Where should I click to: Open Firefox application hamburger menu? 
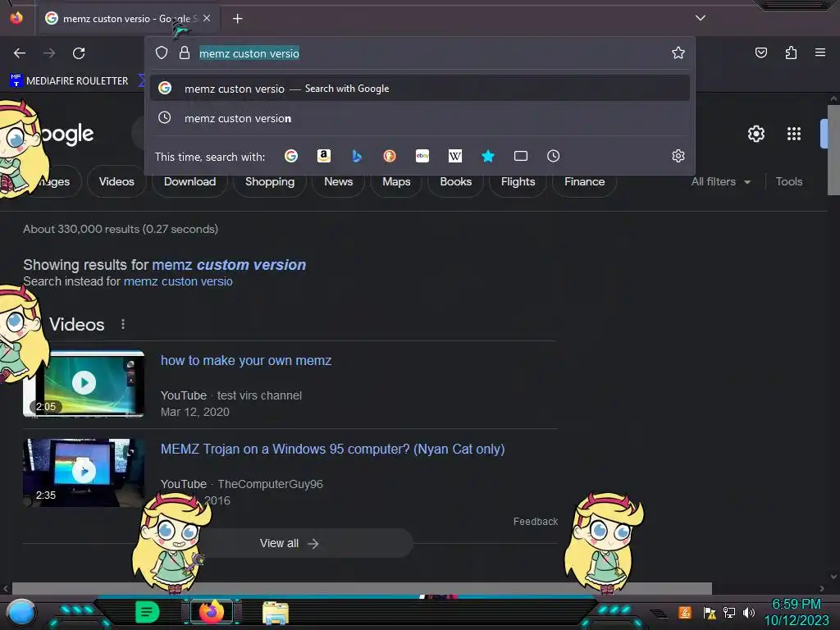click(820, 52)
